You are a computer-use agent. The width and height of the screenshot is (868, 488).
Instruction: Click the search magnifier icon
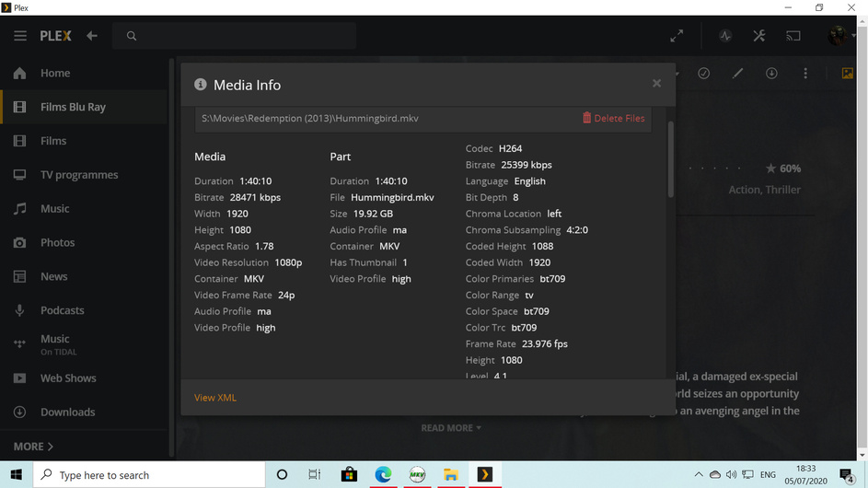pos(132,36)
